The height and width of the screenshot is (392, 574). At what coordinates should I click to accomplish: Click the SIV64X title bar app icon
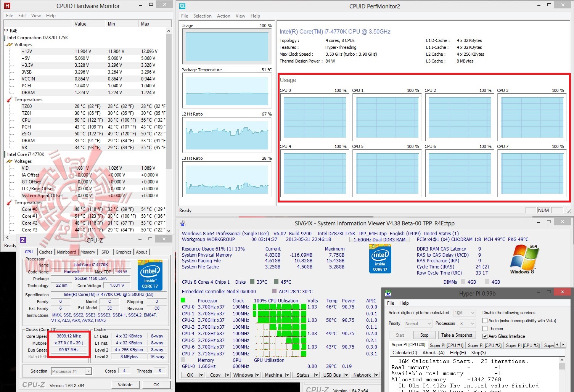(183, 223)
